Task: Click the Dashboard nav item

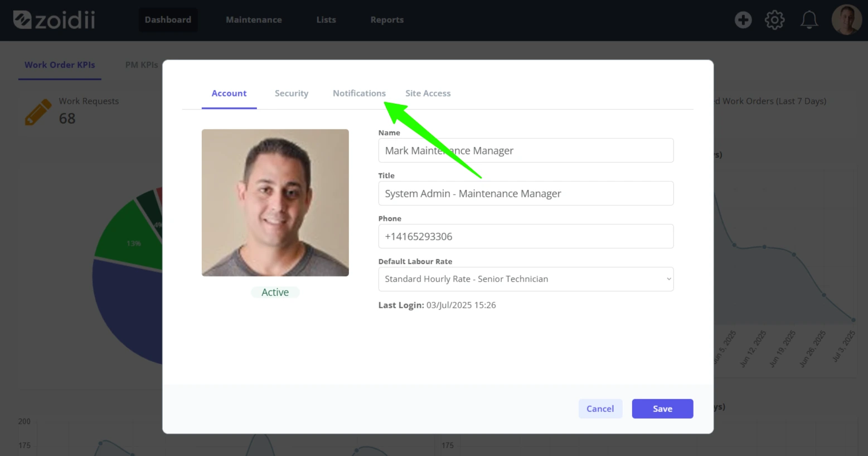Action: [168, 20]
